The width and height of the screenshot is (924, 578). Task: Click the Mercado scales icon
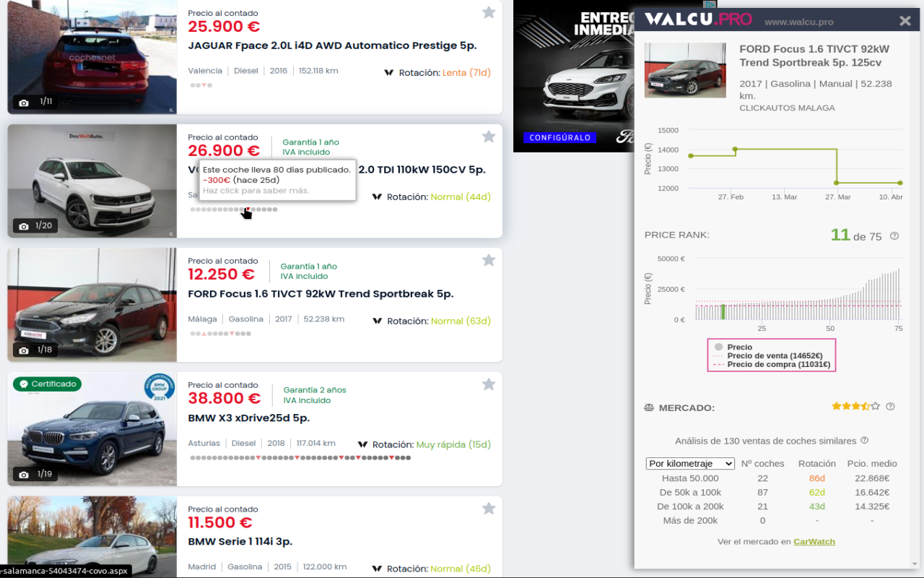tap(649, 407)
